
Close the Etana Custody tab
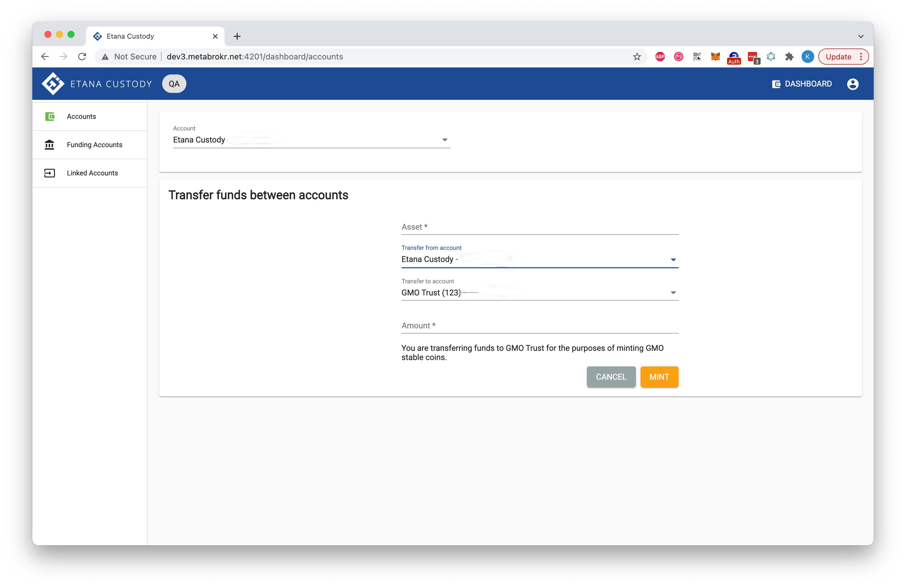click(x=215, y=36)
